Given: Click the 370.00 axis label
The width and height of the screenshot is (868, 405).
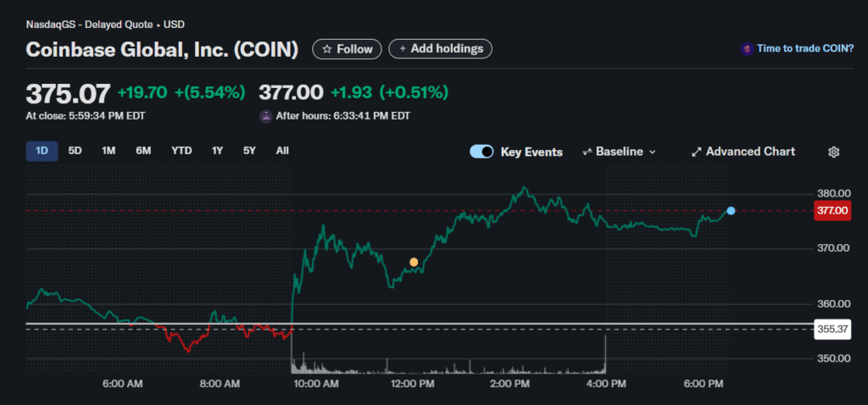Looking at the screenshot, I should pos(834,248).
